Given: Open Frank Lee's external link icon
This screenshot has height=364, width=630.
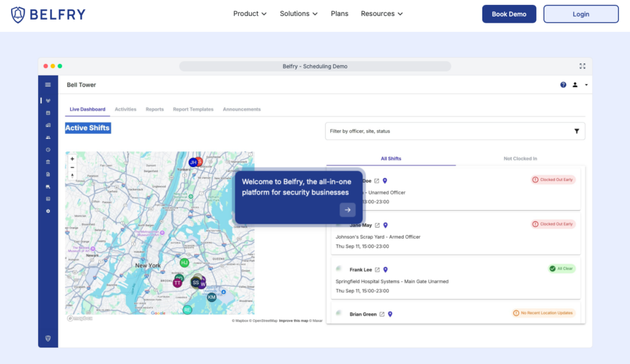Looking at the screenshot, I should pos(377,270).
